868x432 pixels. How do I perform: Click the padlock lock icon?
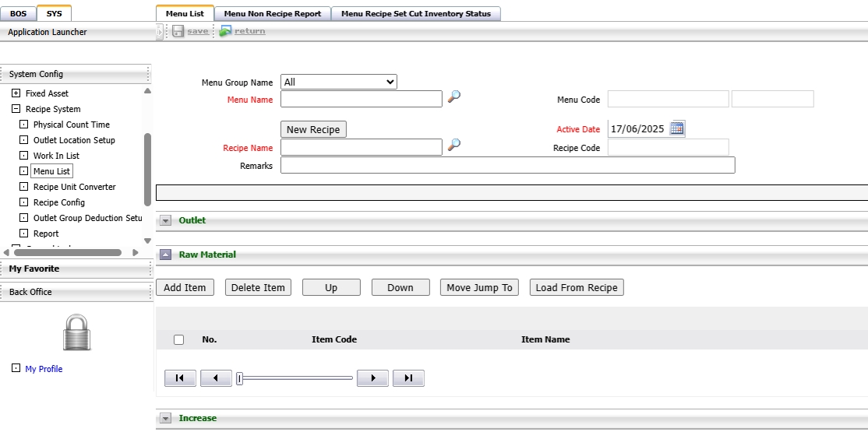pos(76,332)
